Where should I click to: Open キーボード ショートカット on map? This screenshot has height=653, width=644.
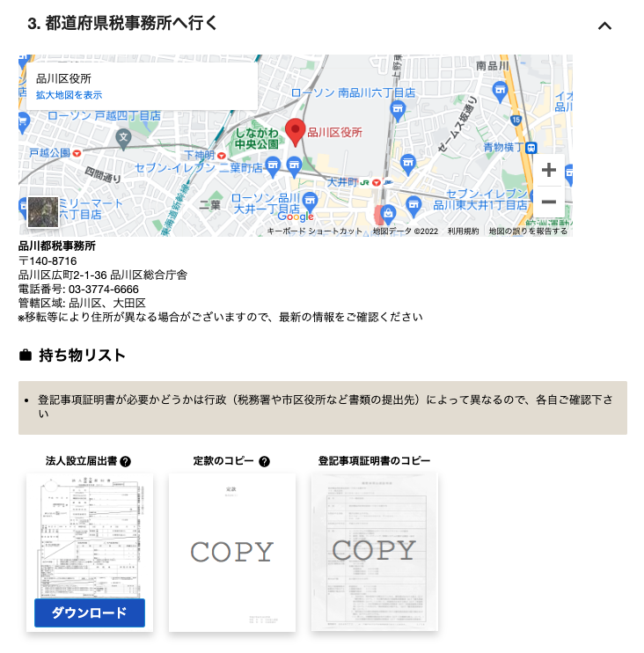click(314, 231)
